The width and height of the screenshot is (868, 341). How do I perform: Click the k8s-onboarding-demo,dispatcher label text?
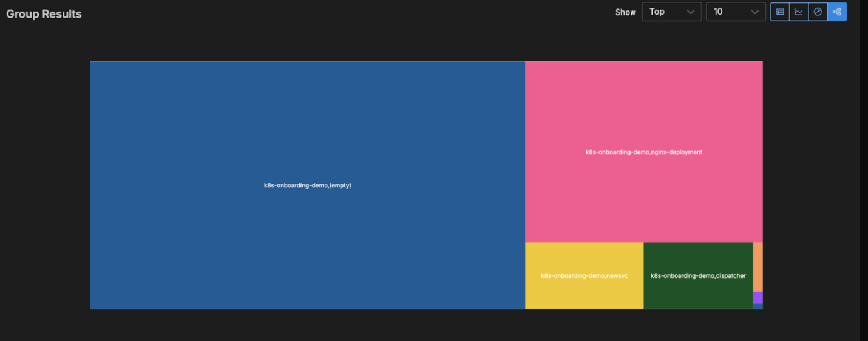pos(698,276)
